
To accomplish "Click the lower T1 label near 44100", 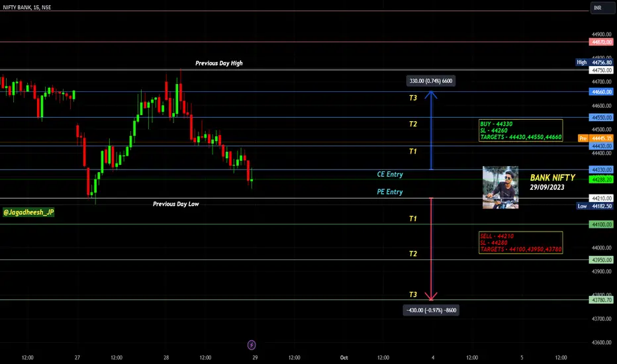I will 413,218.
